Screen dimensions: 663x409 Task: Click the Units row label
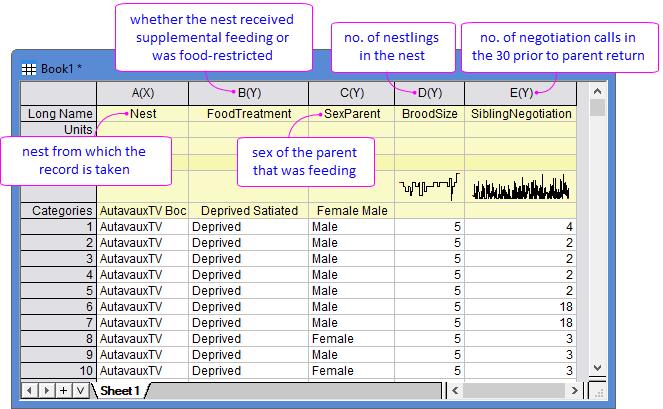[x=59, y=129]
